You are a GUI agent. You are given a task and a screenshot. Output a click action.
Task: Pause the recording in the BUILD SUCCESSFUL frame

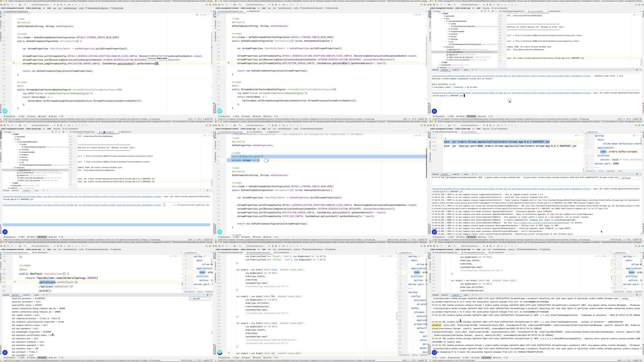click(434, 111)
